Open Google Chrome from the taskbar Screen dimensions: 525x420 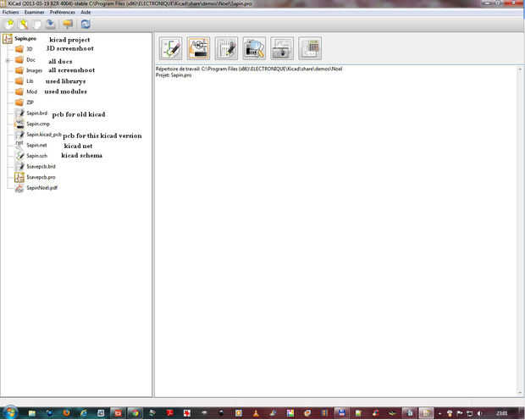click(x=135, y=413)
